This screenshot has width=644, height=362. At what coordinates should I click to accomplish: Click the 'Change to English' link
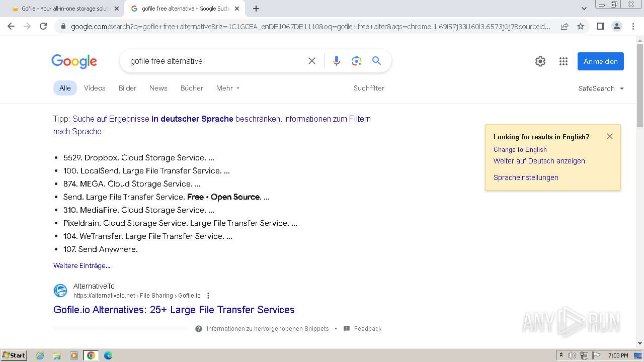pyautogui.click(x=520, y=149)
